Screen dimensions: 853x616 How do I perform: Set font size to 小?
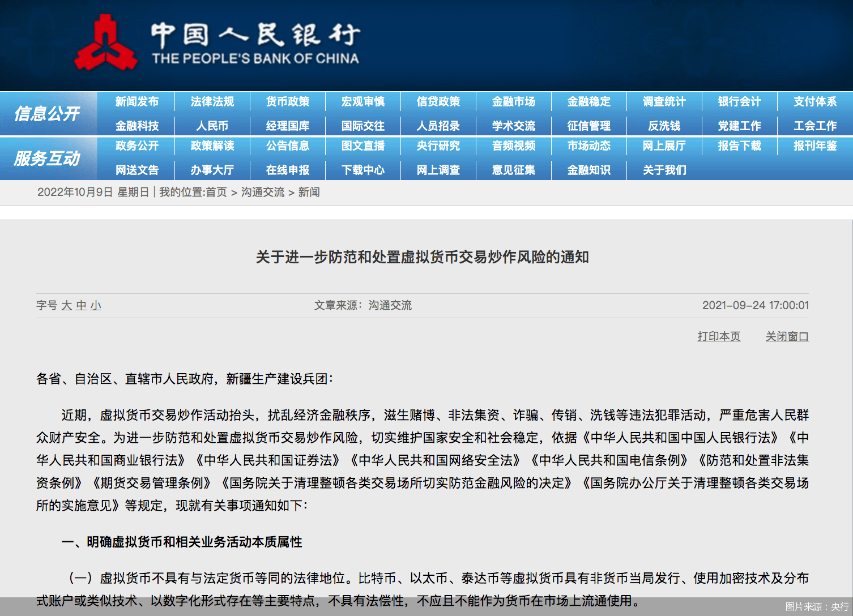click(96, 305)
